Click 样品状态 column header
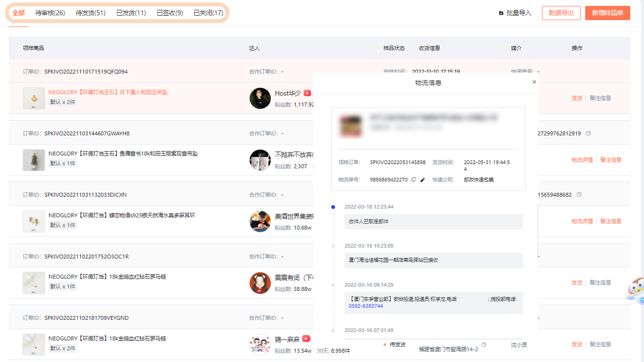 point(394,48)
